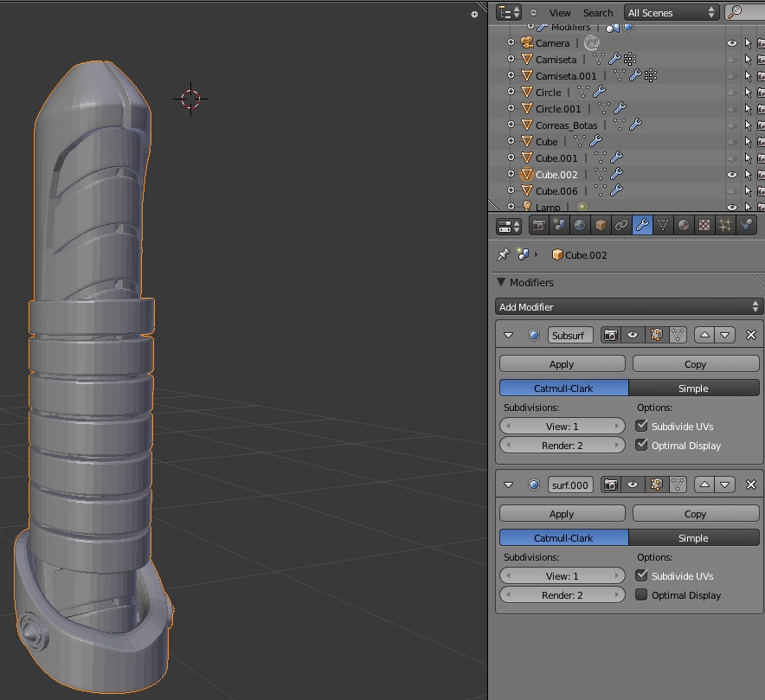Toggle render camera icon on Subsurf modifier

coord(611,335)
